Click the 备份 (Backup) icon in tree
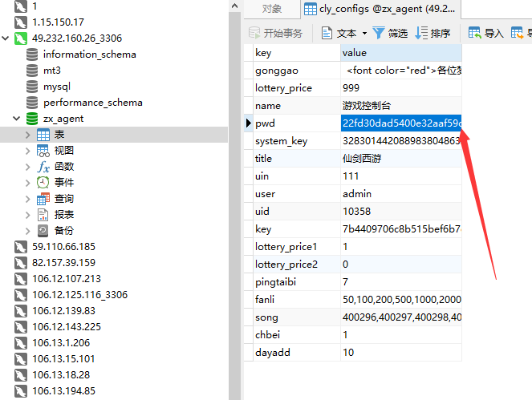Screen dimensions: 532x400 (x=43, y=231)
